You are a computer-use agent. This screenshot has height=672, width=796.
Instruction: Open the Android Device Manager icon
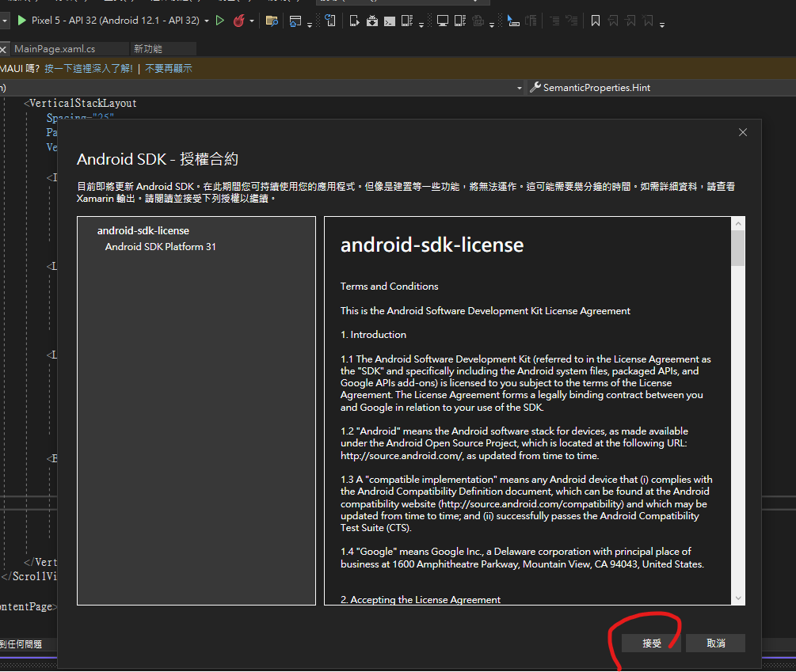point(406,21)
